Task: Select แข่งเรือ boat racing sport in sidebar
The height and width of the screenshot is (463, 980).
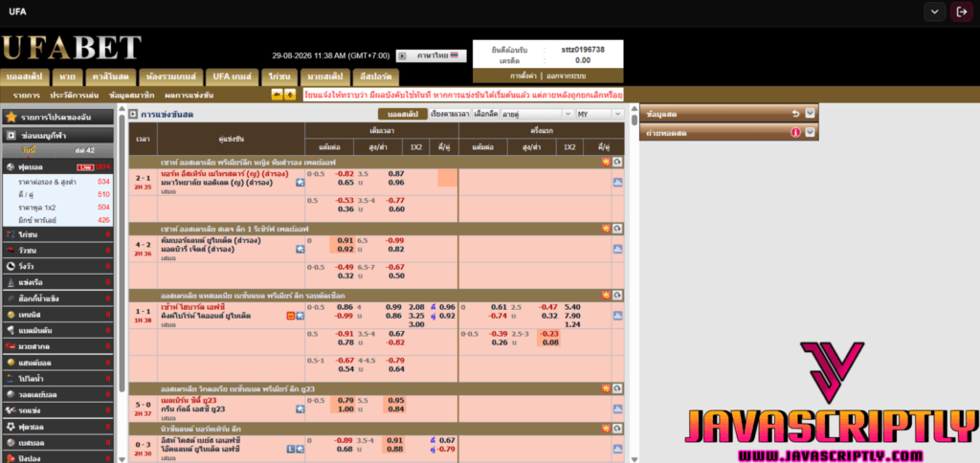Action: 58,283
